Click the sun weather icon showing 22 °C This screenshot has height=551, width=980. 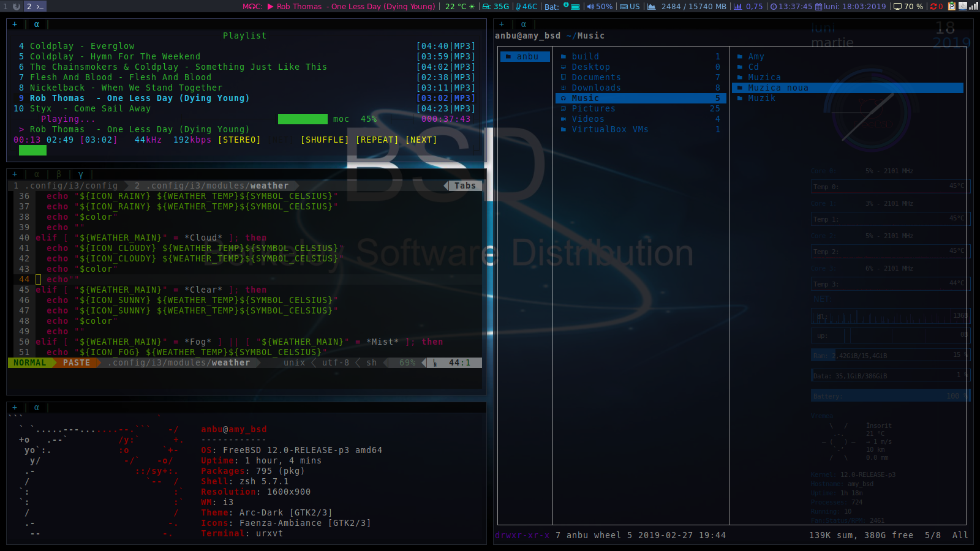pyautogui.click(x=472, y=7)
